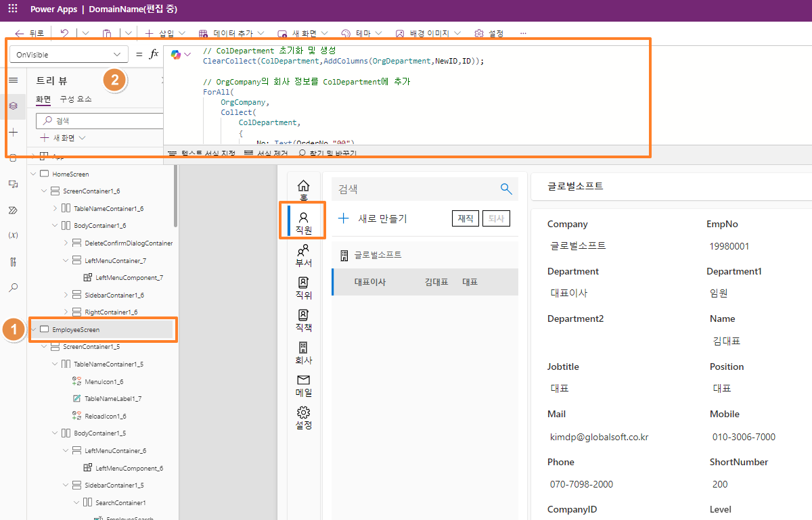Collapse the HomeScreen tree node

click(34, 174)
